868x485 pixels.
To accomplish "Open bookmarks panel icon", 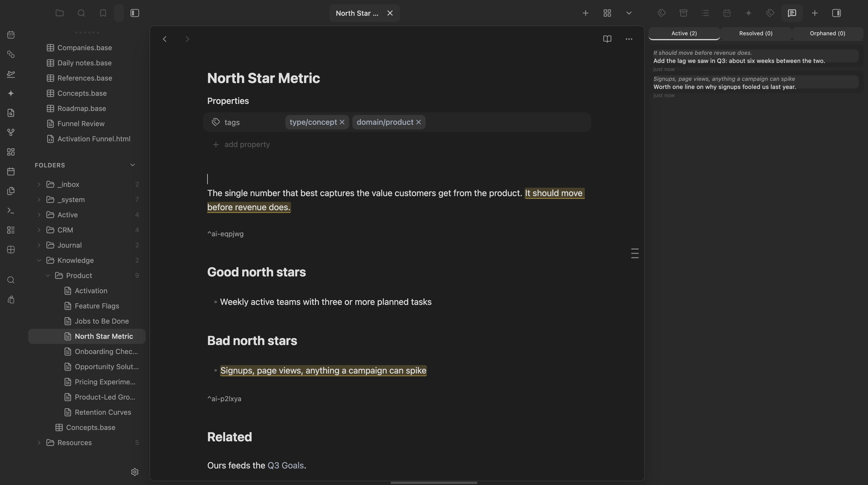I will tap(103, 13).
